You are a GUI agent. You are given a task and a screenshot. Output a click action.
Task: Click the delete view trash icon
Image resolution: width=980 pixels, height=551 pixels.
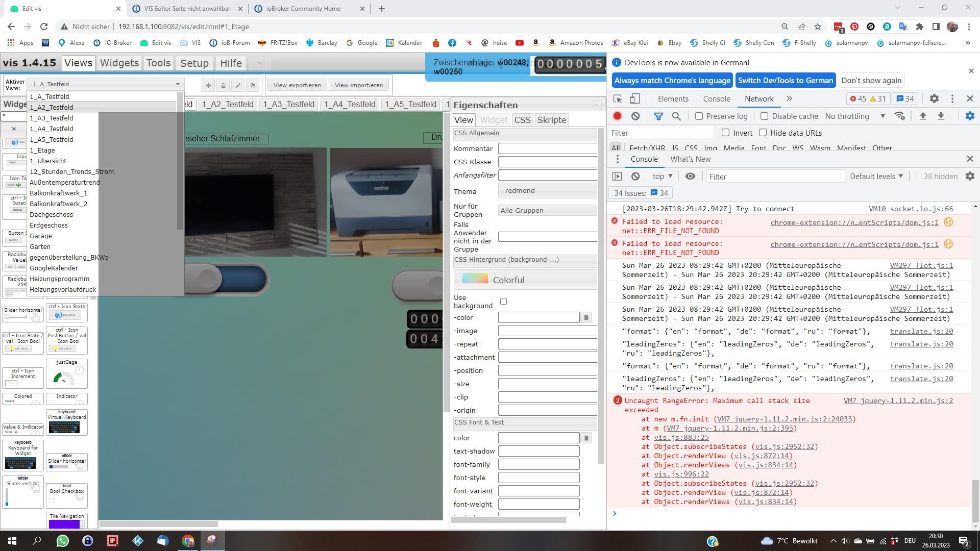point(223,85)
